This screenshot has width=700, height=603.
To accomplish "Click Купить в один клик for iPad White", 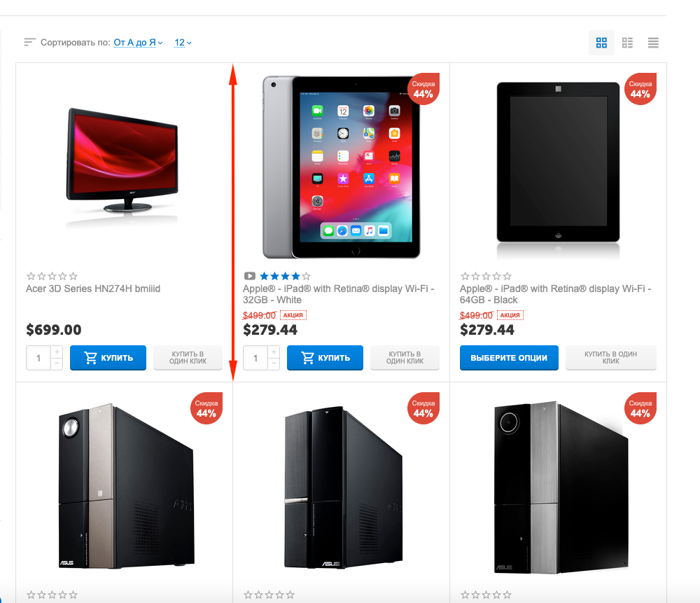I will click(405, 358).
